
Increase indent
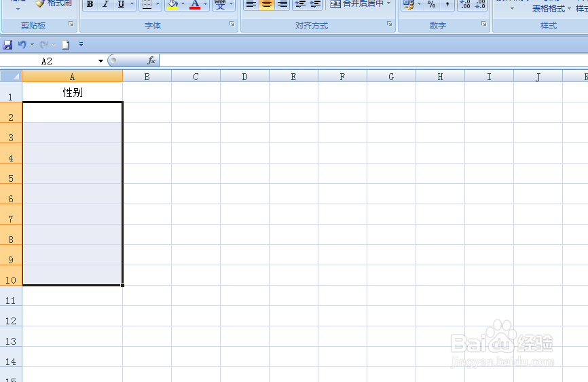click(315, 5)
